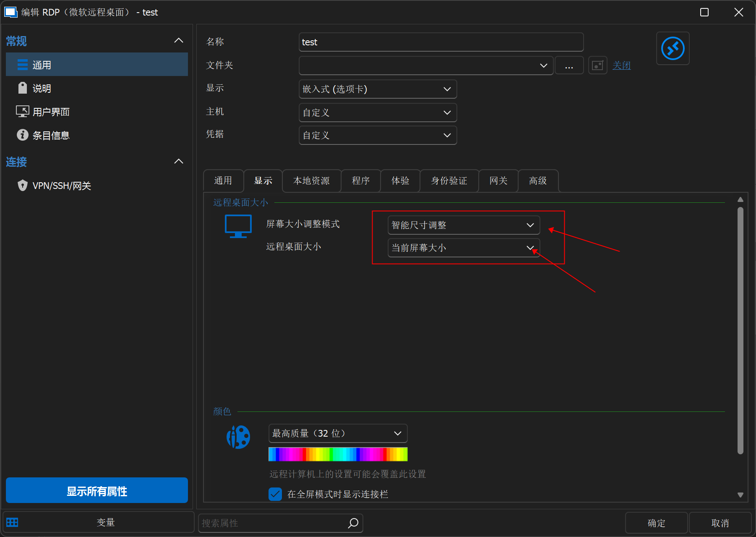Click the RDP connection icon button
Viewport: 756px width, 537px height.
pyautogui.click(x=673, y=49)
